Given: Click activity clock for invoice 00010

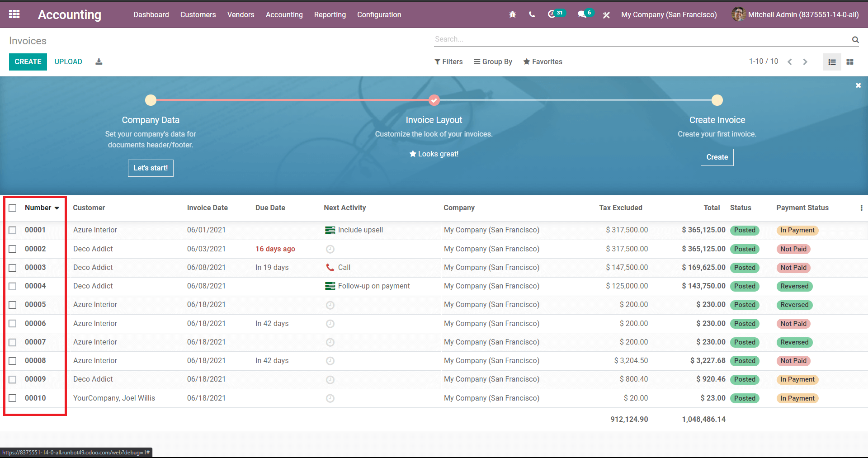Looking at the screenshot, I should point(330,398).
